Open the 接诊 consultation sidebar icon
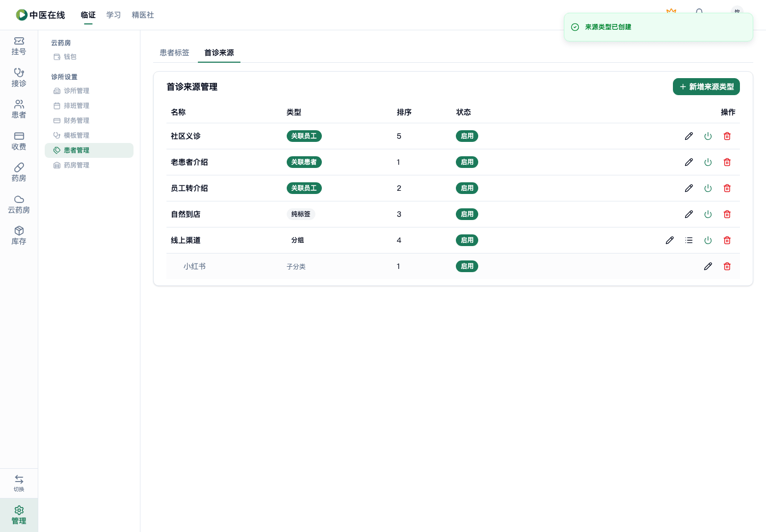 point(19,78)
